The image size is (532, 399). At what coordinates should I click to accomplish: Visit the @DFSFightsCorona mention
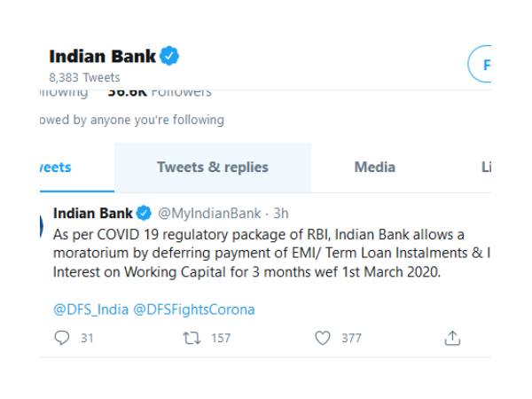[194, 309]
